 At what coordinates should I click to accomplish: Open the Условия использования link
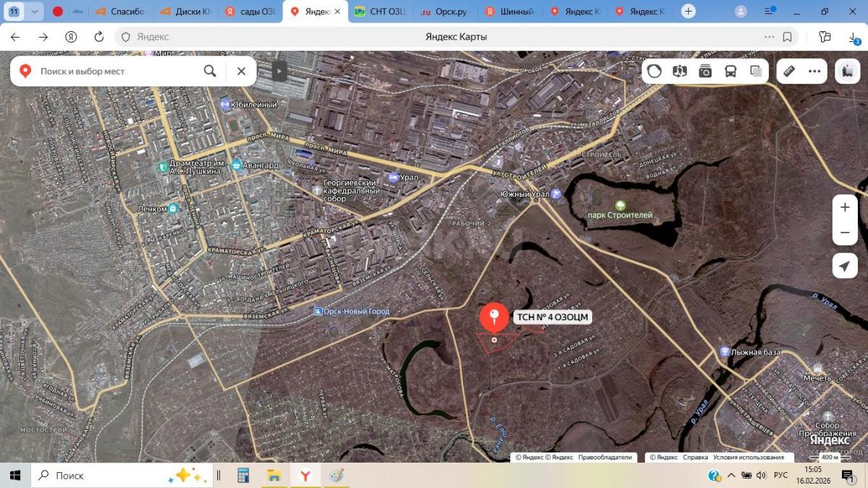[x=748, y=457]
